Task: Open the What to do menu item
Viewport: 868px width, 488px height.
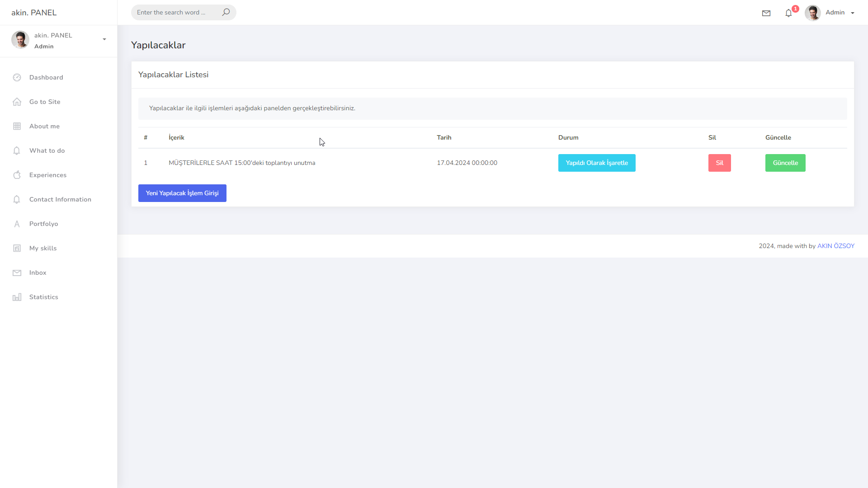Action: [47, 150]
